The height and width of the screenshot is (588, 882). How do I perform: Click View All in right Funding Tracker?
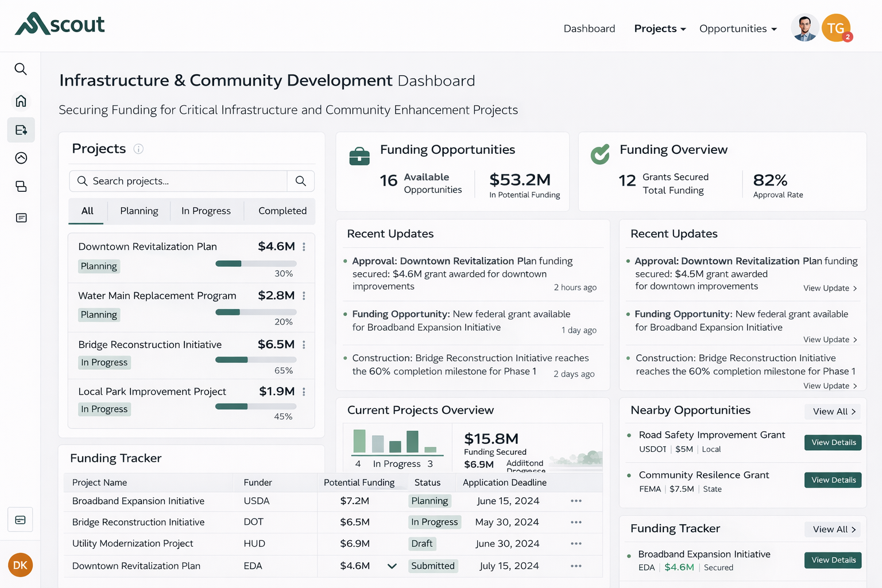[x=833, y=529]
